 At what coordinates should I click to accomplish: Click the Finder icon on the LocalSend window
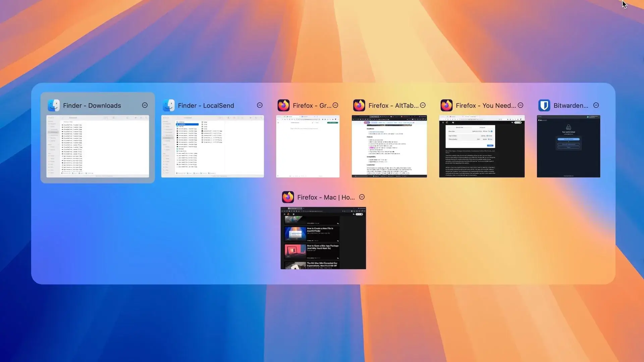(x=168, y=105)
